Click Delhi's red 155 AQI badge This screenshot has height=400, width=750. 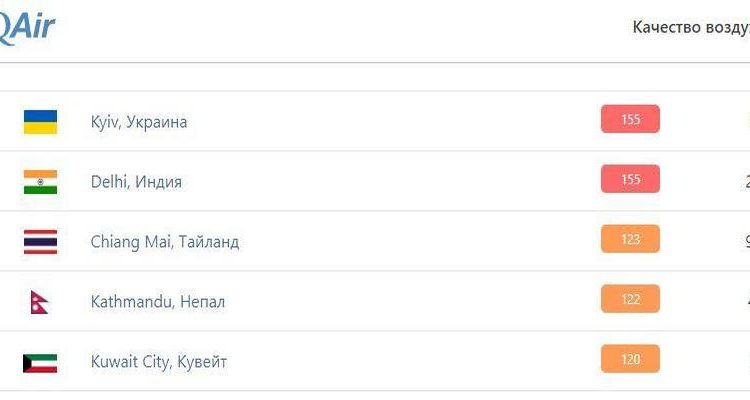point(630,180)
